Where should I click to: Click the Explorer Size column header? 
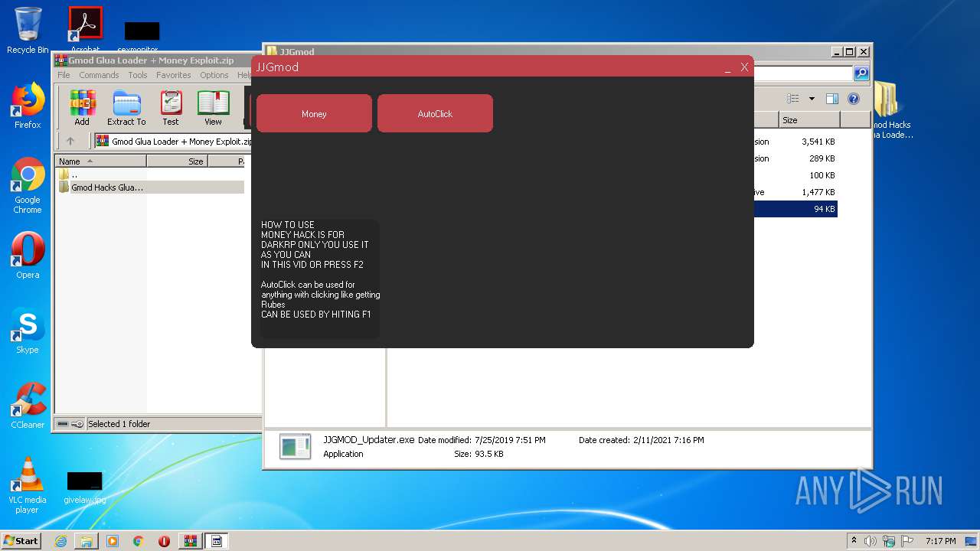pos(809,120)
